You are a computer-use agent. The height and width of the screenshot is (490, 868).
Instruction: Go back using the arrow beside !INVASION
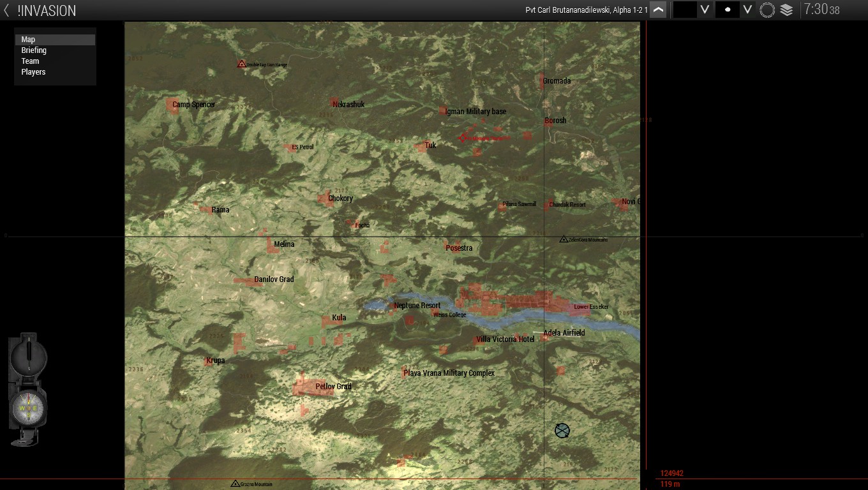click(x=6, y=10)
